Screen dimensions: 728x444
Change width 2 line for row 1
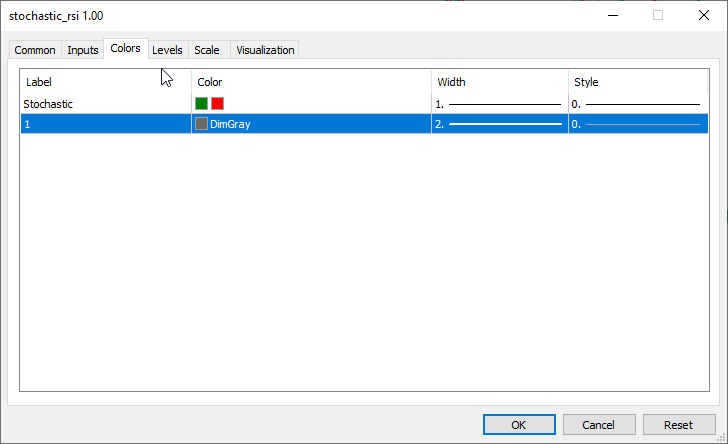tap(500, 124)
